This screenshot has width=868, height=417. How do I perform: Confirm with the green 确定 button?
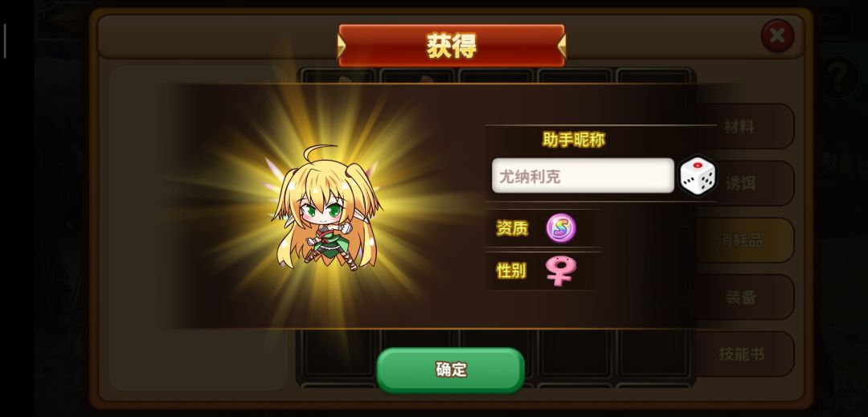coord(450,370)
